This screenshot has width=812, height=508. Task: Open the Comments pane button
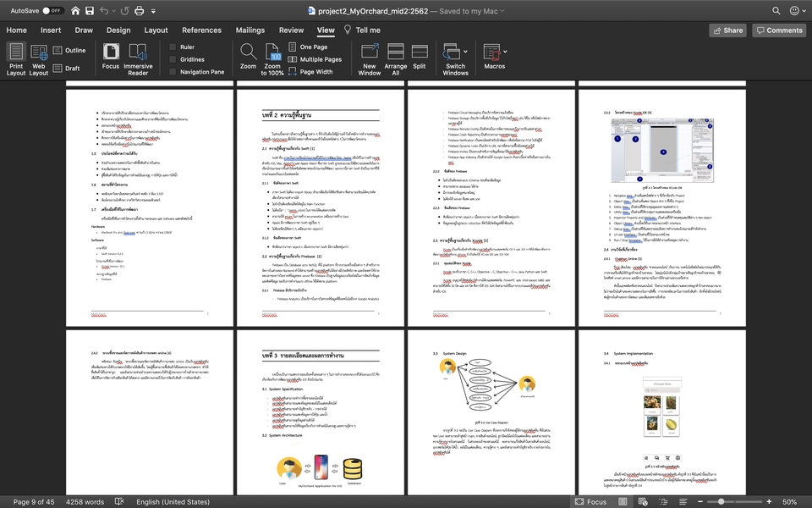click(x=779, y=30)
